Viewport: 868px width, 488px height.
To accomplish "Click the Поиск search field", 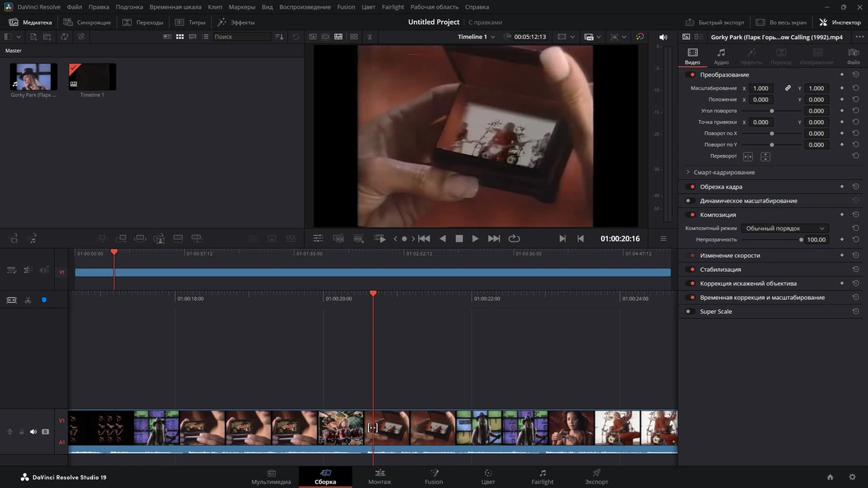I will (242, 36).
